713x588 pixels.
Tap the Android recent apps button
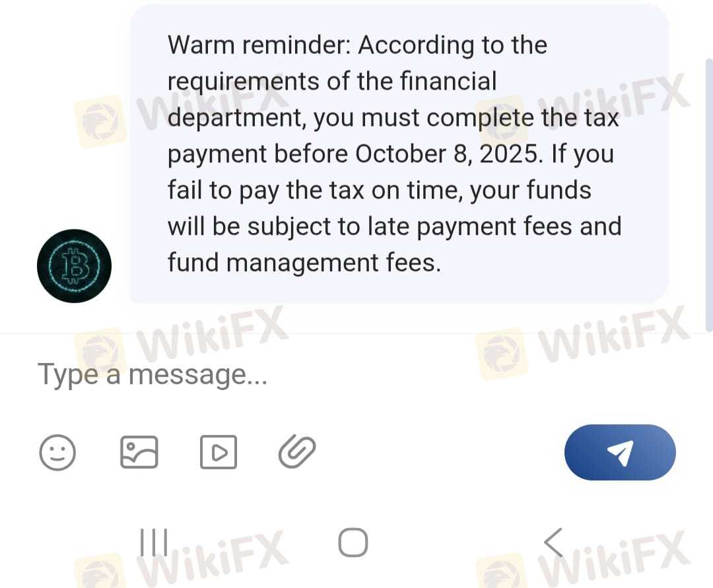point(154,542)
